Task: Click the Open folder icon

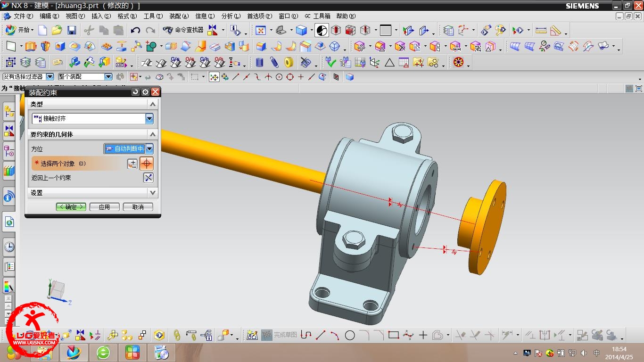Action: (x=57, y=31)
